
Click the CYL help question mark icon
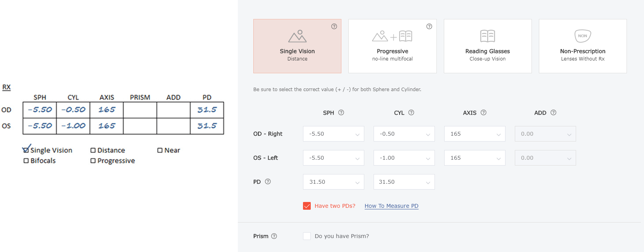click(x=411, y=112)
